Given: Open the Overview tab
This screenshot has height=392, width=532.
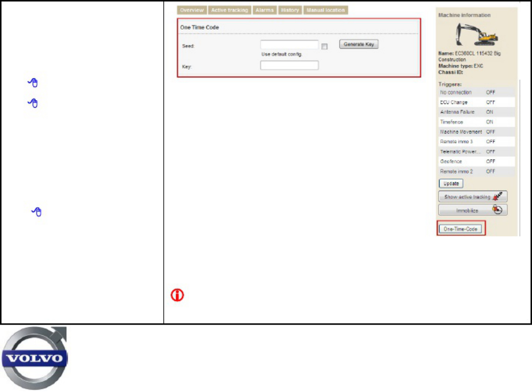Looking at the screenshot, I should click(x=192, y=10).
